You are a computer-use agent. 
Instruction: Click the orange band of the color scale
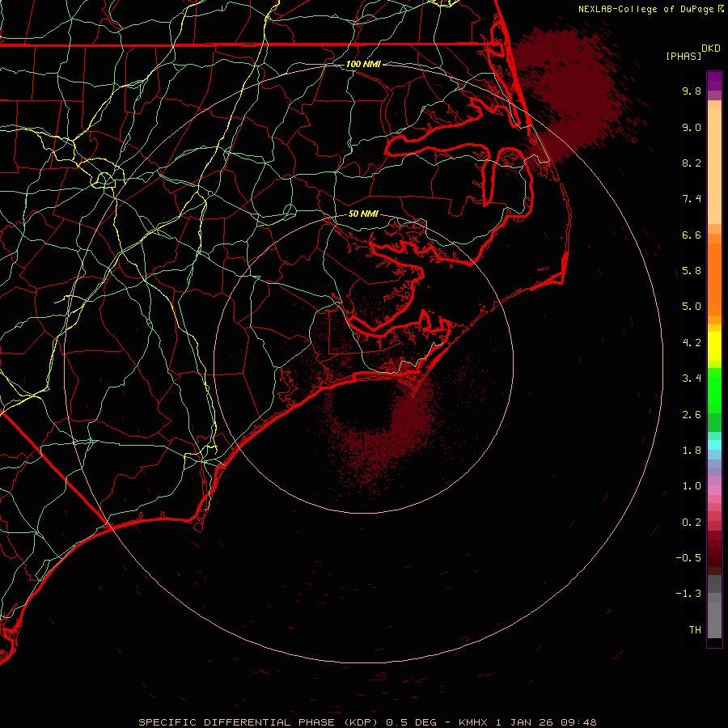(x=714, y=280)
